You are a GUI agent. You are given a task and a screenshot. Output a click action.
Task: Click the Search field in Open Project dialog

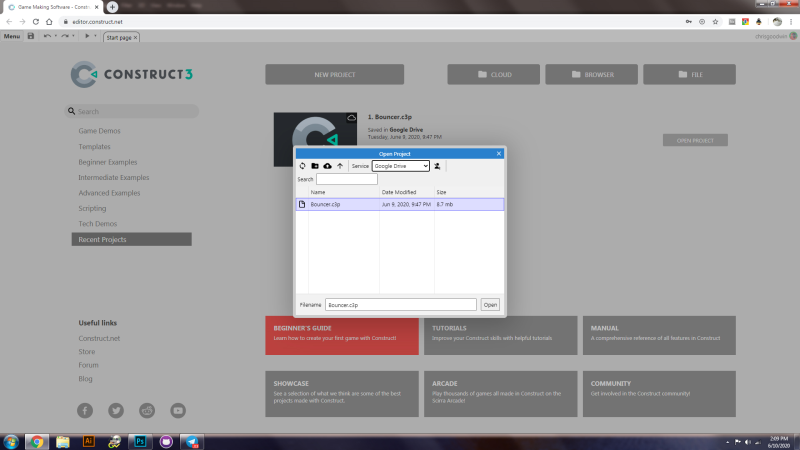347,179
